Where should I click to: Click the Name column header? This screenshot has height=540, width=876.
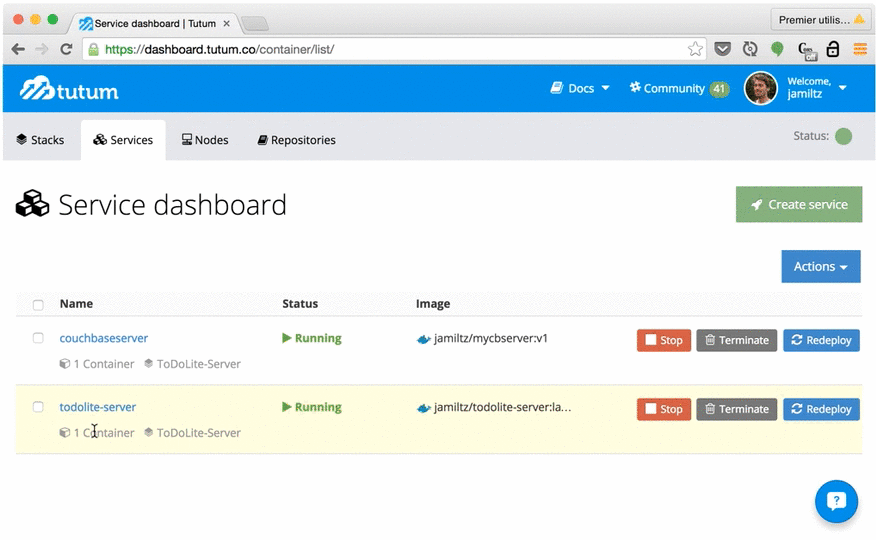click(77, 304)
